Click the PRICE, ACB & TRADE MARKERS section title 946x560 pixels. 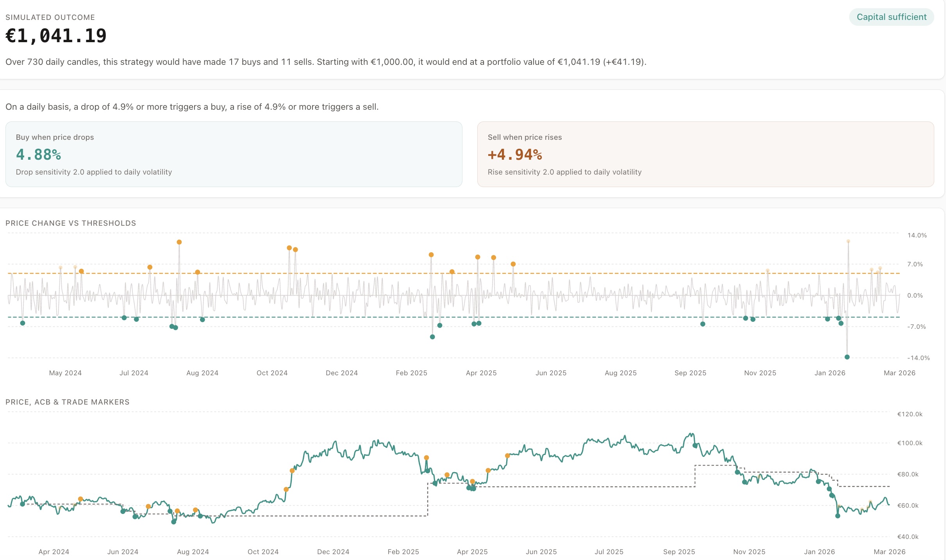click(x=67, y=402)
